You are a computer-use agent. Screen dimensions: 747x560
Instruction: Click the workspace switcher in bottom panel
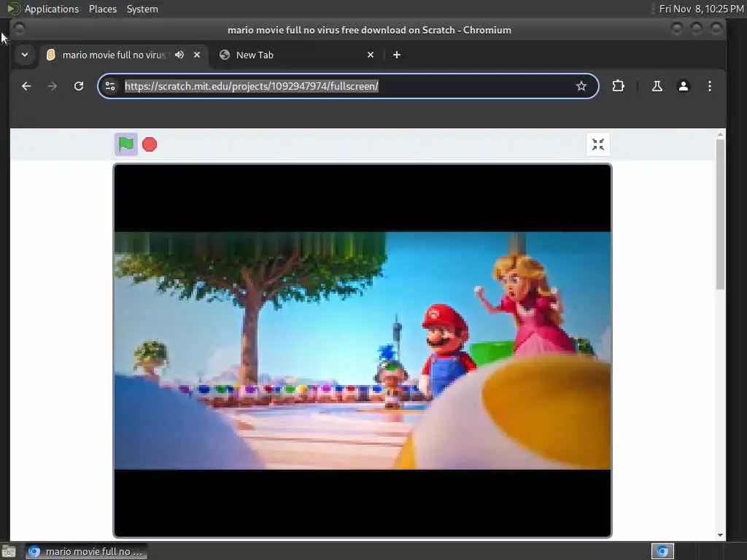pos(662,551)
